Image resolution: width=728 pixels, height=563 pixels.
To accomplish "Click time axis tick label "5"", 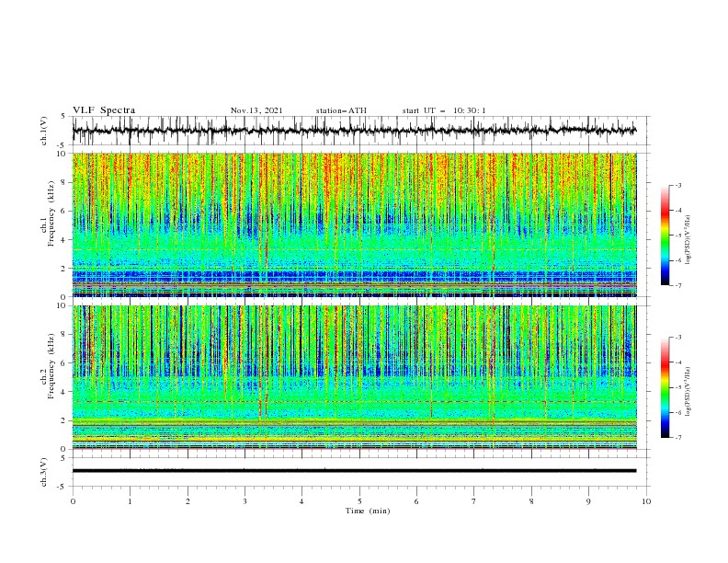I will tap(359, 501).
